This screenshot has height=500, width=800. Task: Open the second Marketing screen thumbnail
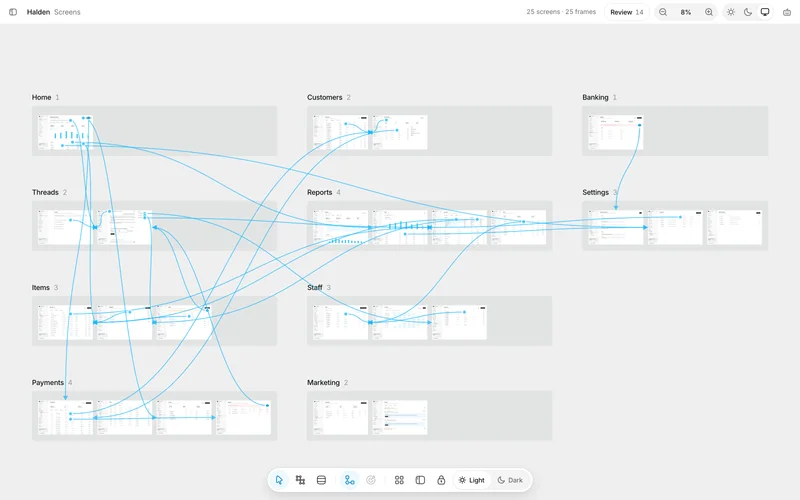(400, 417)
